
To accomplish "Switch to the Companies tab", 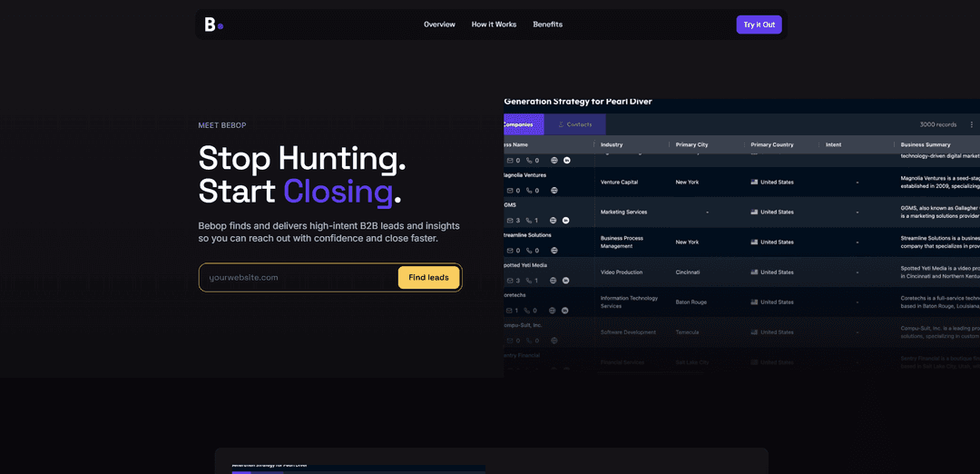I will pos(524,124).
